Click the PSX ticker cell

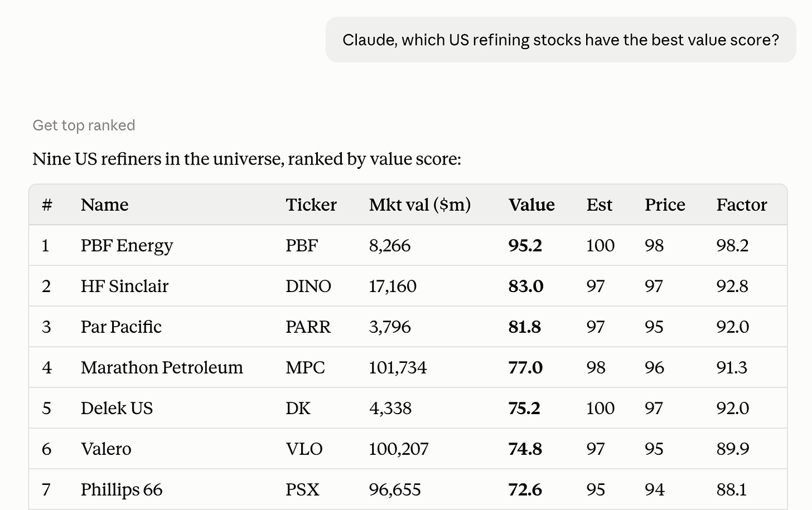pos(302,489)
